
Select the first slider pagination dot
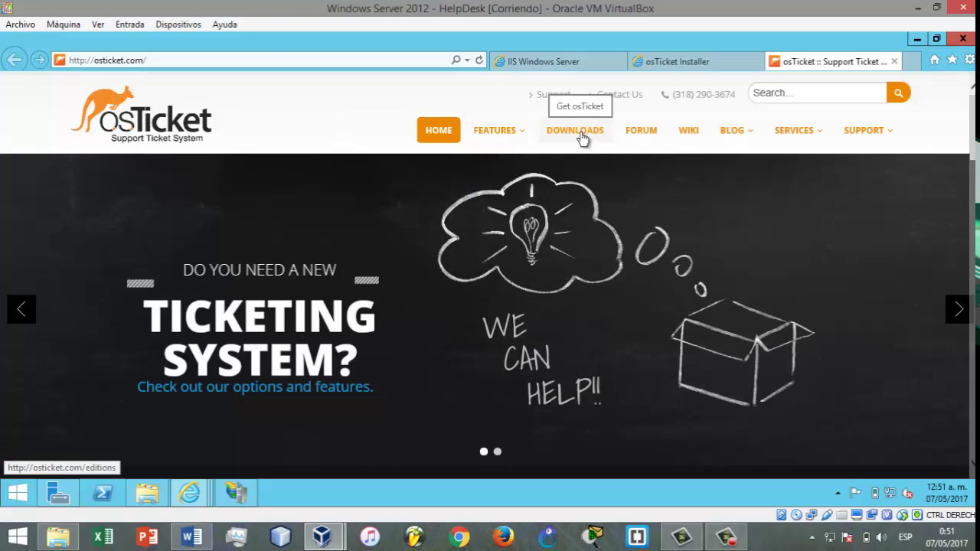[x=484, y=452]
